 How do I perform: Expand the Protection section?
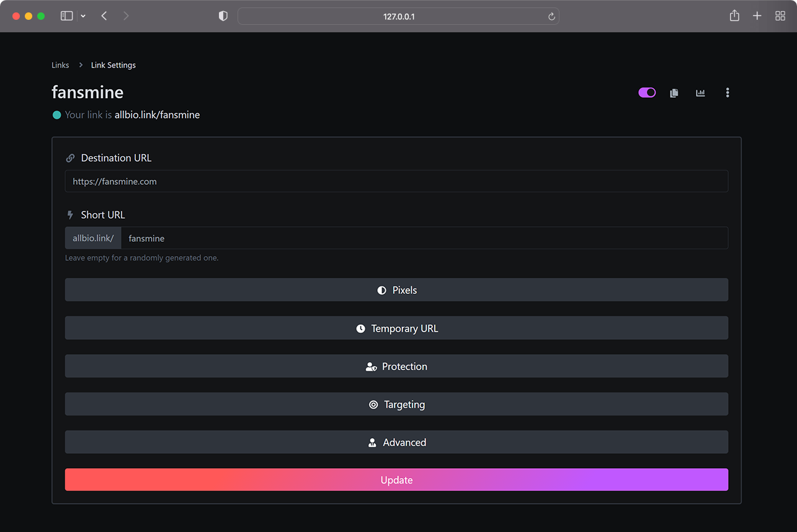click(396, 366)
